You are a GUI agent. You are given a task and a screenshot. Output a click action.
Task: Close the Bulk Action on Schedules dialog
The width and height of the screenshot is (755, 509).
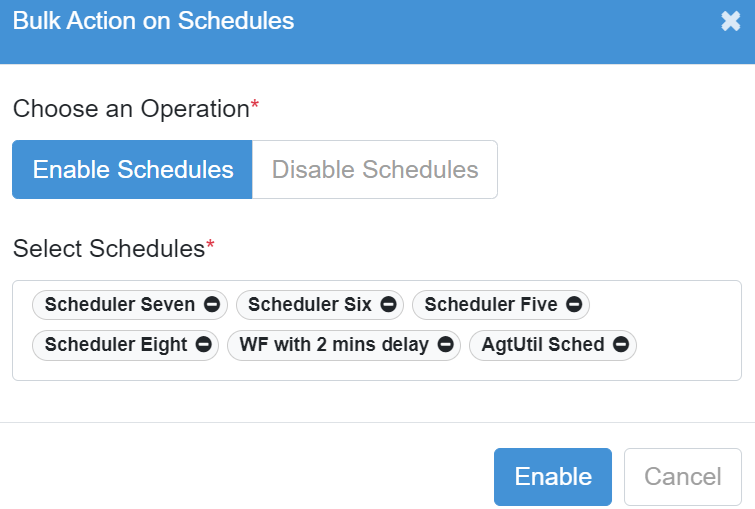coord(730,21)
